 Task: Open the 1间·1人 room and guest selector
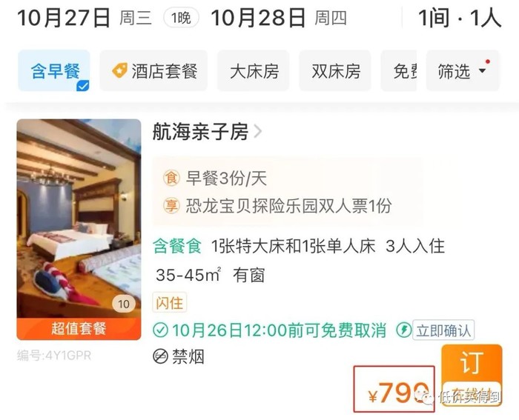tap(460, 18)
